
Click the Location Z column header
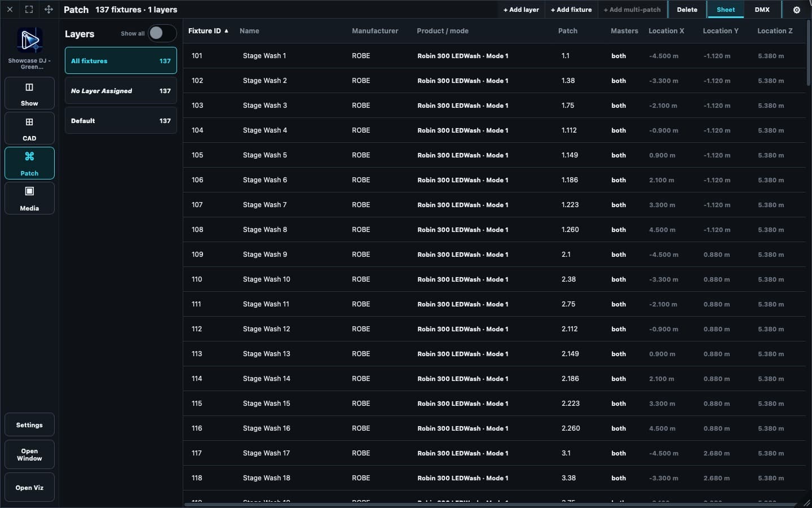click(775, 31)
